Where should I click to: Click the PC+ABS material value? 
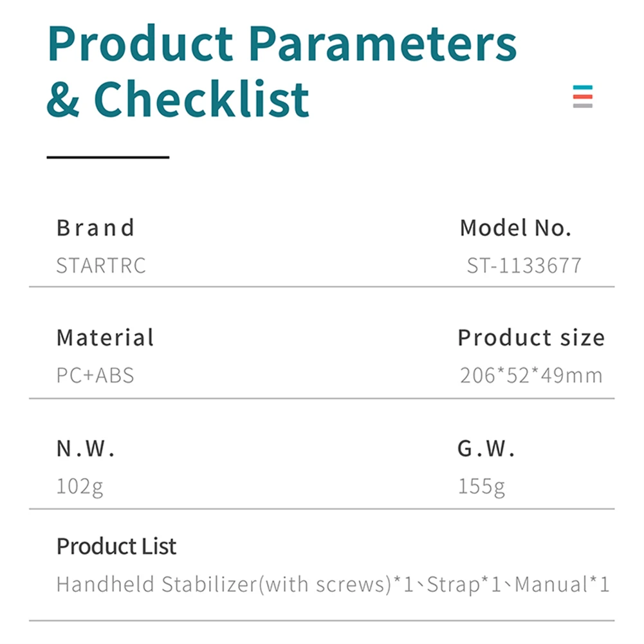95,376
